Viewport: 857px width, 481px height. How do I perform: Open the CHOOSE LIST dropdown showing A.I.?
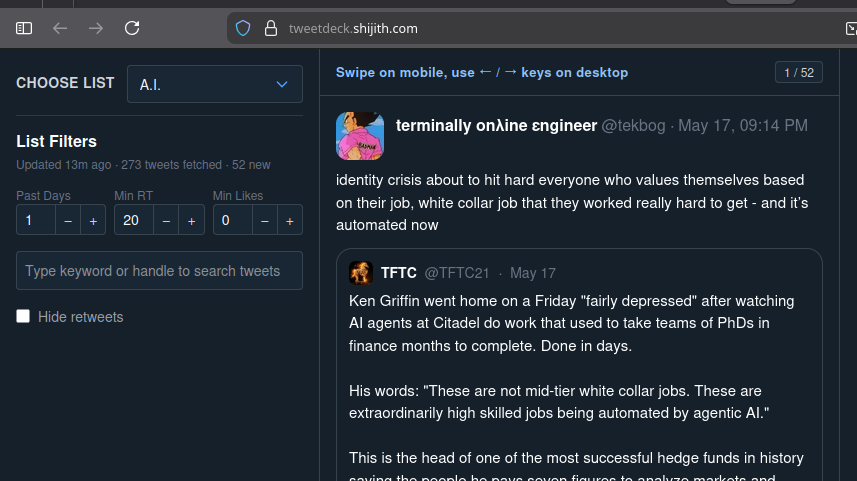215,84
